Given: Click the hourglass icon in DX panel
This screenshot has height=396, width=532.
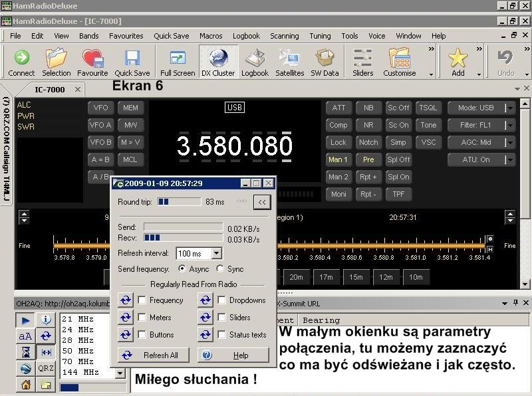Looking at the screenshot, I should tap(25, 352).
